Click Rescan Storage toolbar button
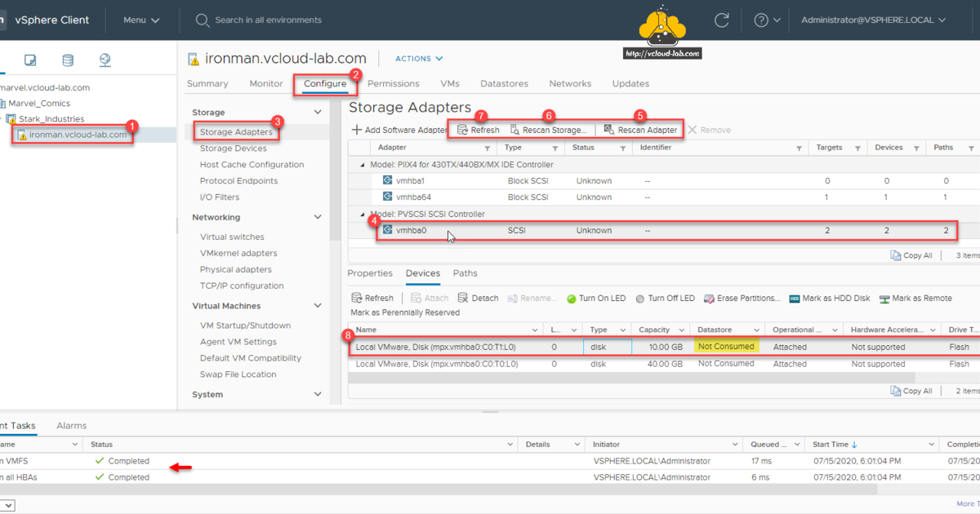The image size is (980, 514). 548,130
